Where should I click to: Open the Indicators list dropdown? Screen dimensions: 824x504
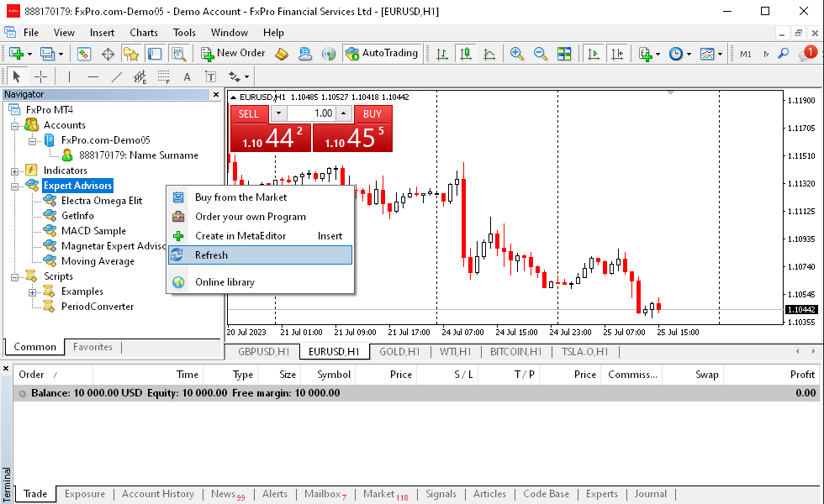(649, 54)
